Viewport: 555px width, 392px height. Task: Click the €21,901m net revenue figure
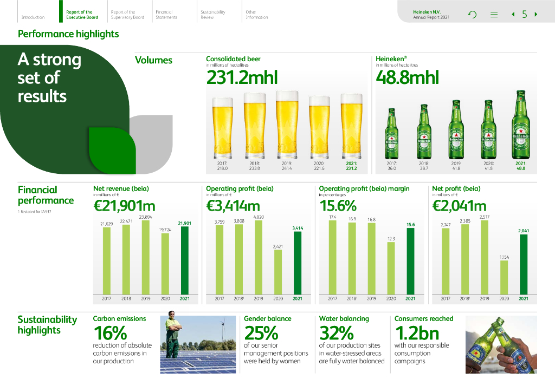[x=124, y=206]
